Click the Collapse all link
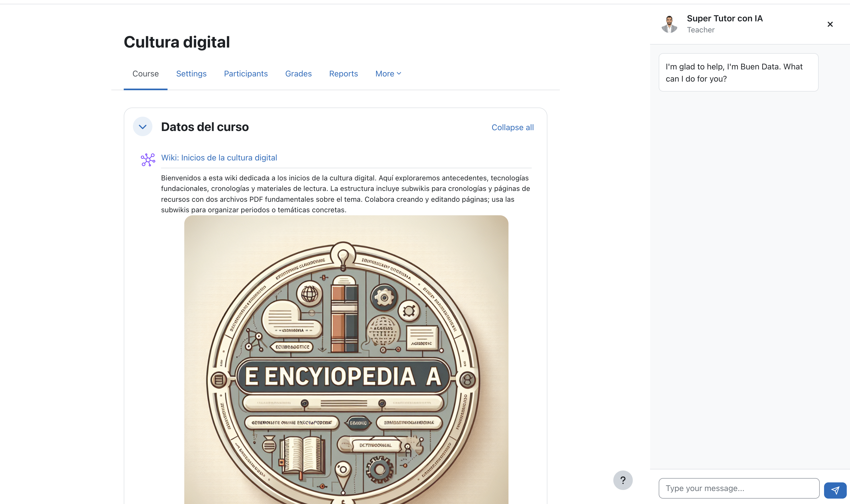 512,127
